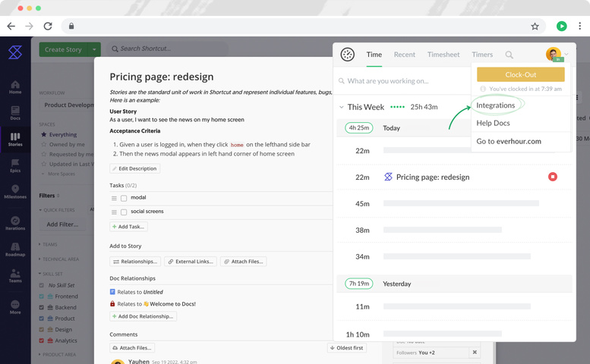Select Help Docs from the menu
Image resolution: width=590 pixels, height=364 pixels.
pyautogui.click(x=493, y=123)
